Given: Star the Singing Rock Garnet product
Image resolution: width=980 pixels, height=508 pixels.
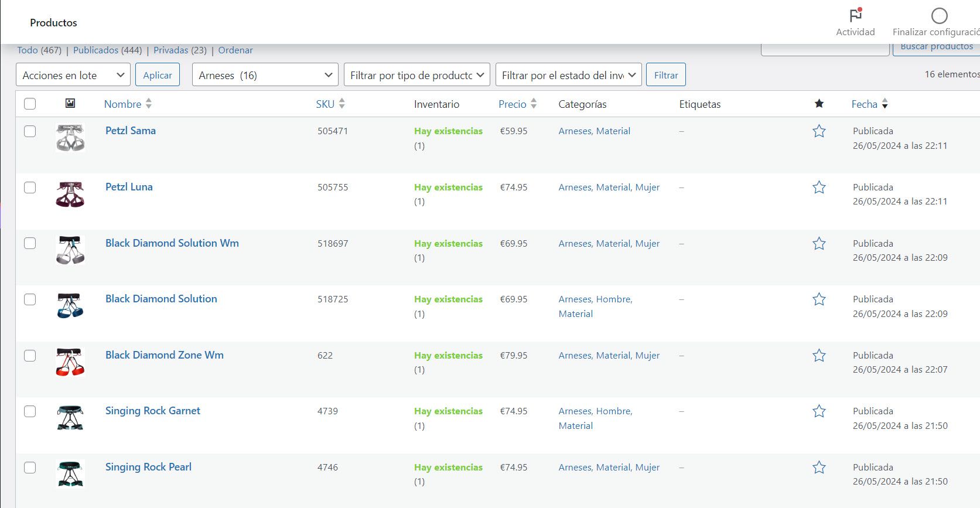Looking at the screenshot, I should coord(819,411).
